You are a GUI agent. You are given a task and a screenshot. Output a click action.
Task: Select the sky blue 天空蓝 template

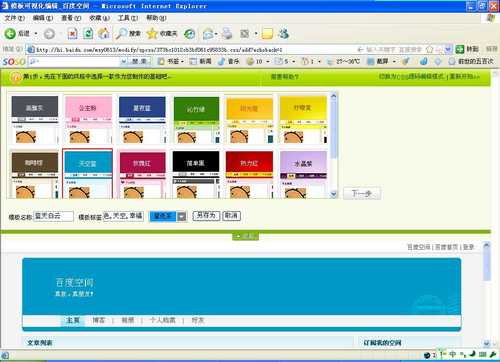pos(88,174)
